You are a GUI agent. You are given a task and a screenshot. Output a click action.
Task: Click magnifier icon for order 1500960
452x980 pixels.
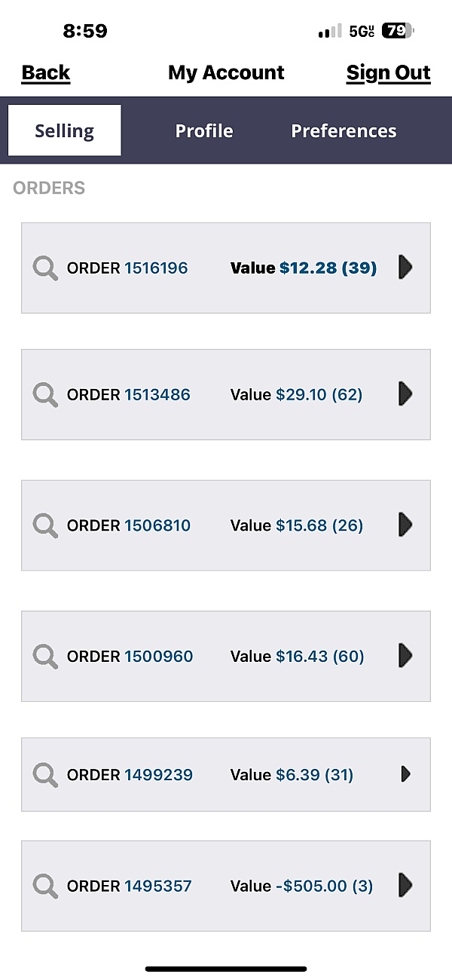pyautogui.click(x=46, y=657)
